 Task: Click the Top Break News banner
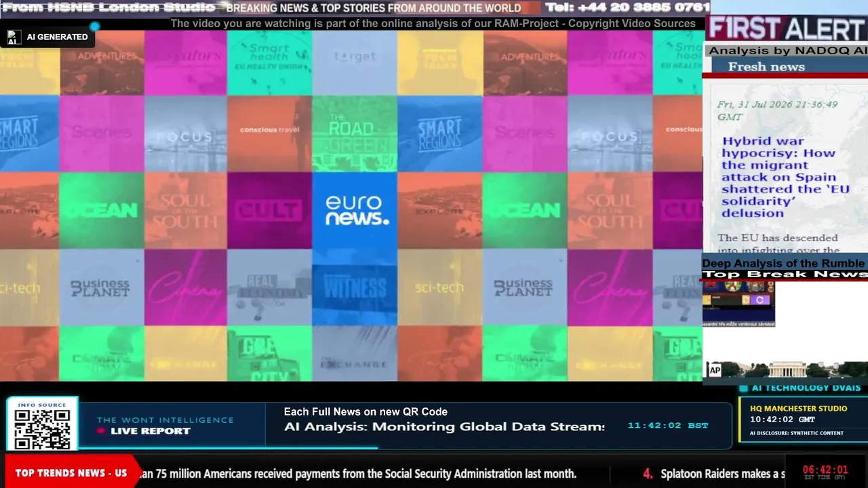(x=785, y=274)
